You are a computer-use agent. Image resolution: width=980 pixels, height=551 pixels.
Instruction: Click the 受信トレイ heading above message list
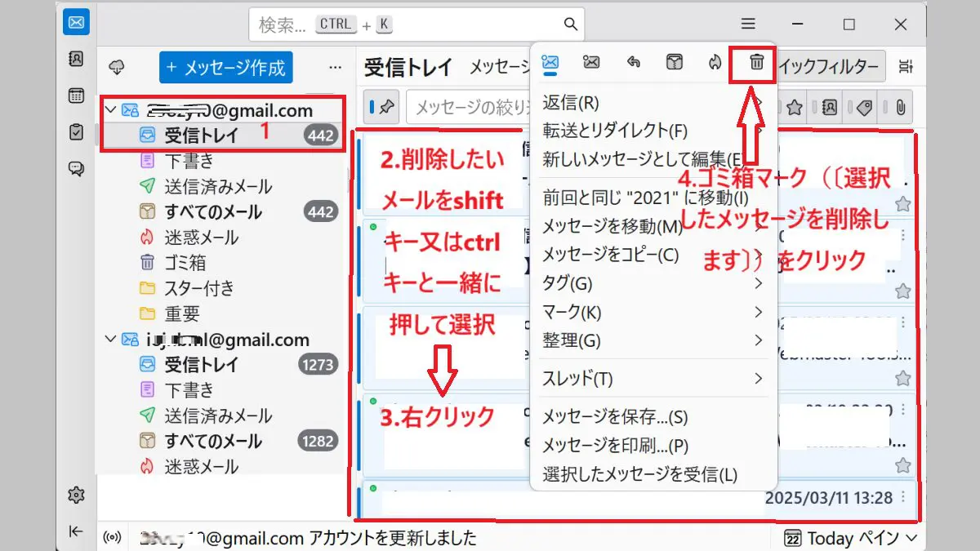click(x=408, y=67)
